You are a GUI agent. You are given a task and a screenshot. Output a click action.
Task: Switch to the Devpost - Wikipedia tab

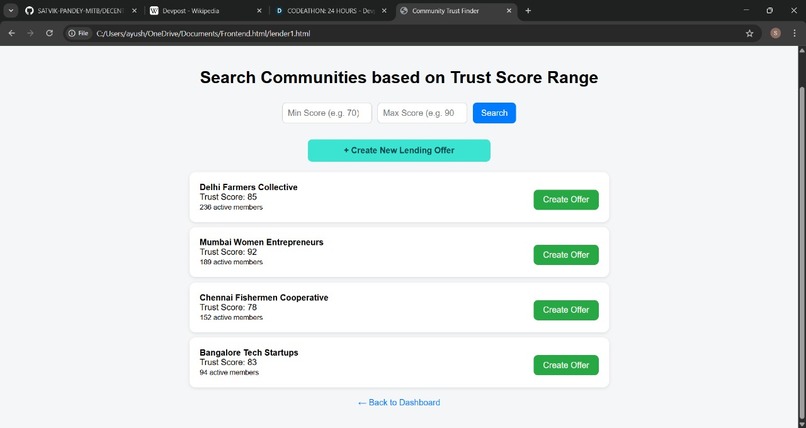tap(206, 11)
